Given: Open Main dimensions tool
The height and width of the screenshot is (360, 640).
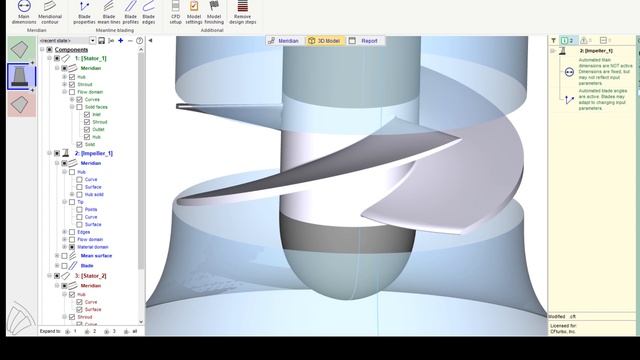Looking at the screenshot, I should click(24, 12).
